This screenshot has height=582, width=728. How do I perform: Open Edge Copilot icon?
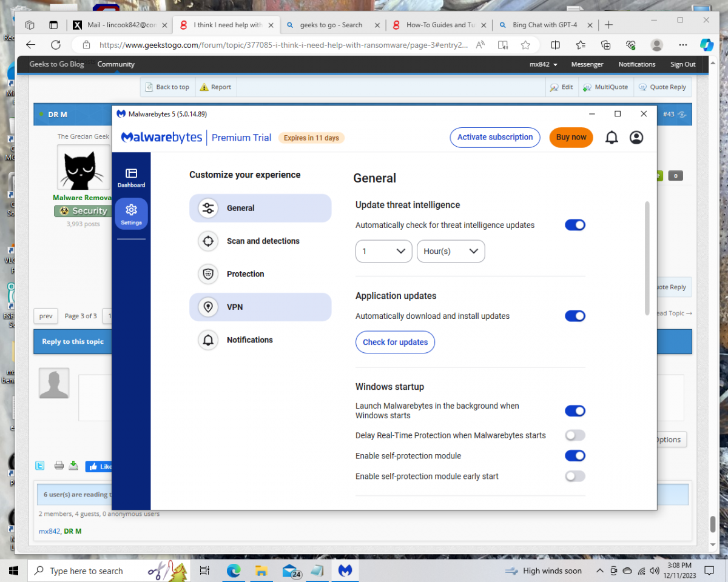click(x=707, y=45)
